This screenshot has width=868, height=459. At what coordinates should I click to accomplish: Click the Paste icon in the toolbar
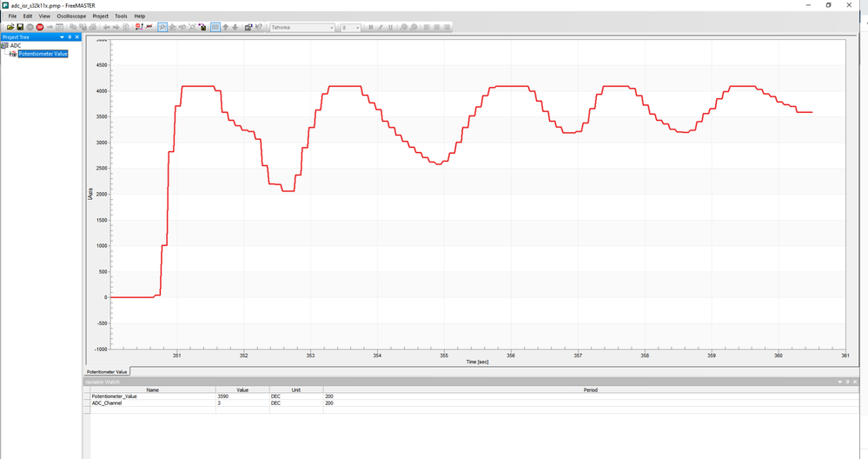[83, 27]
